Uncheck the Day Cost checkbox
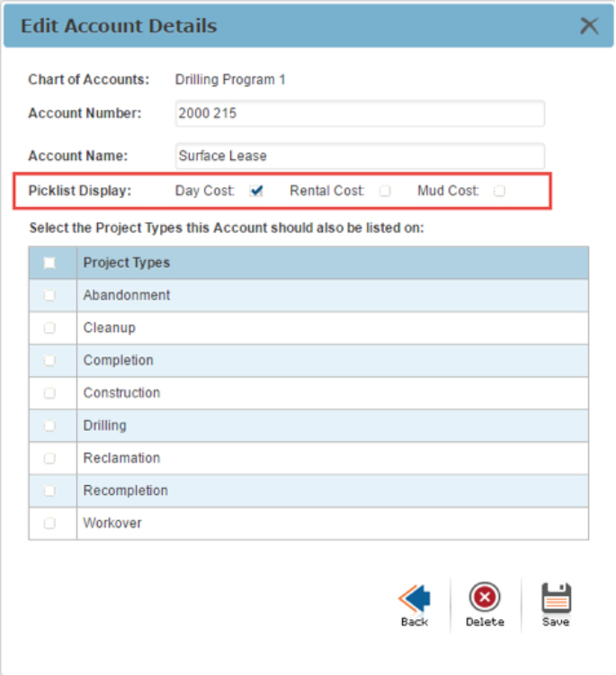This screenshot has width=616, height=675. click(x=256, y=191)
